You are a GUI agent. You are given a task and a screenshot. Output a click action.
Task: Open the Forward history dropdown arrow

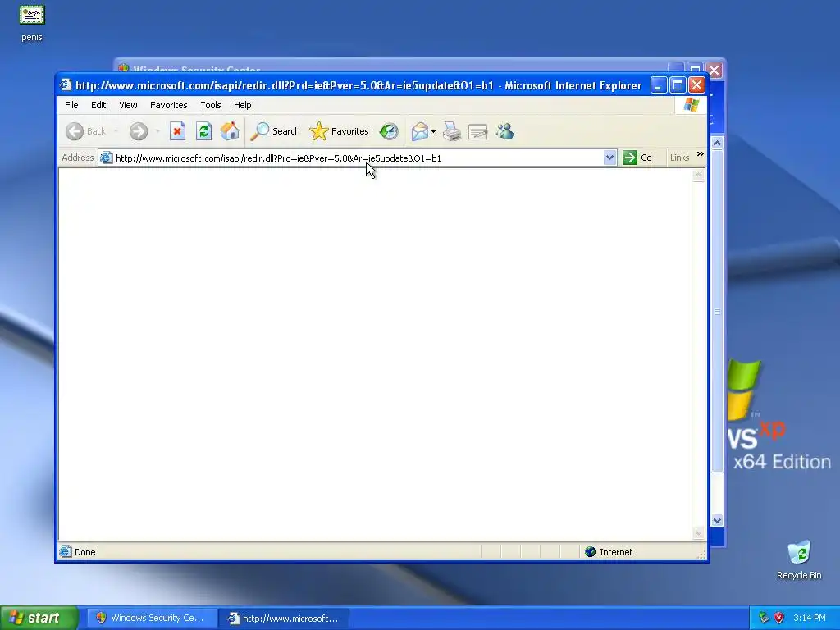pos(157,131)
